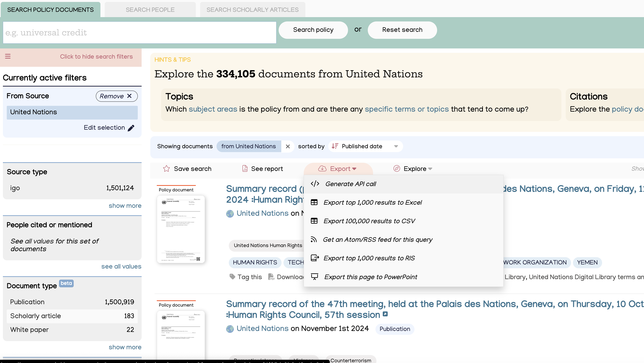Click the code brackets Generate API call icon
Image resolution: width=644 pixels, height=363 pixels.
click(315, 184)
